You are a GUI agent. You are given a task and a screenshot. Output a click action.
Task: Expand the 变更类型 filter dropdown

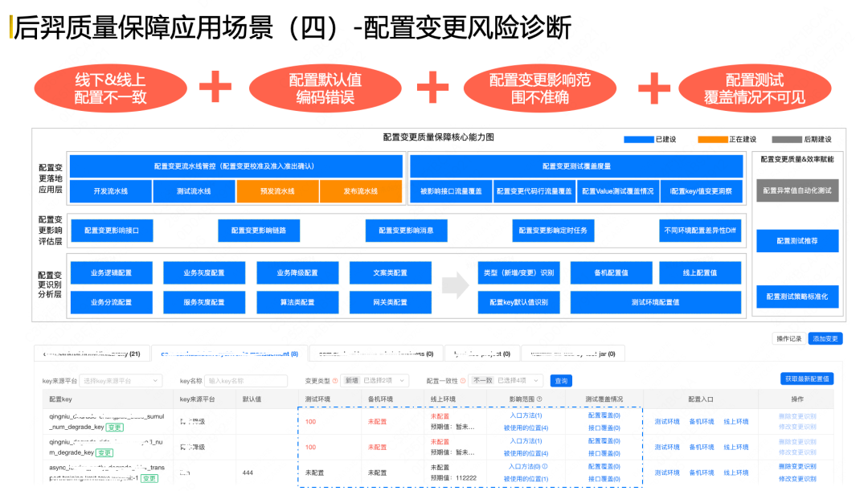point(375,381)
